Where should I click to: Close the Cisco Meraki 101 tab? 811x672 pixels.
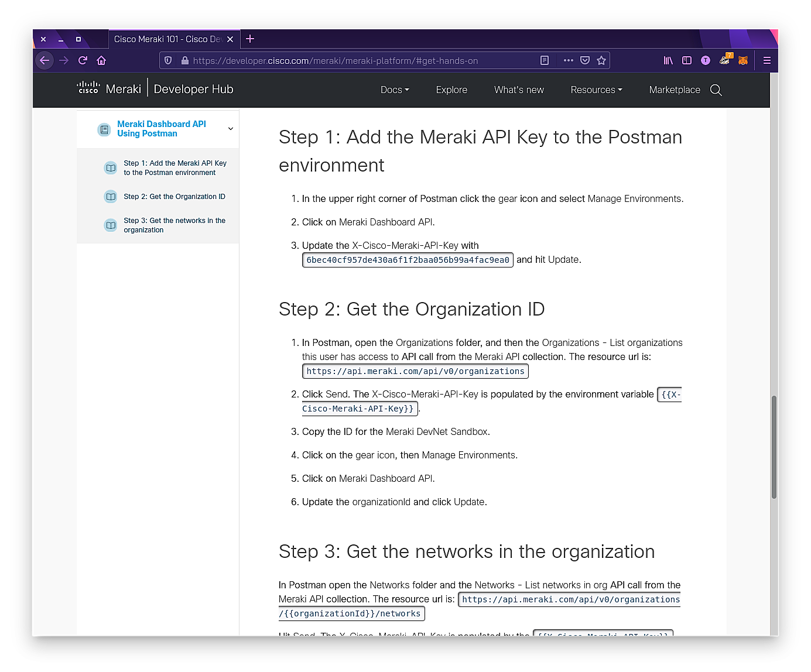click(230, 39)
